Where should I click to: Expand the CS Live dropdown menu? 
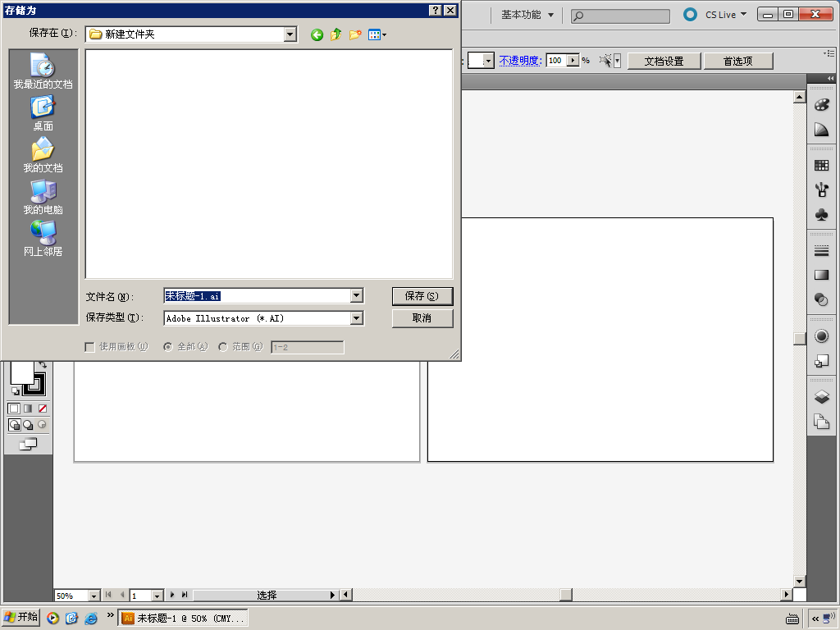tap(743, 15)
